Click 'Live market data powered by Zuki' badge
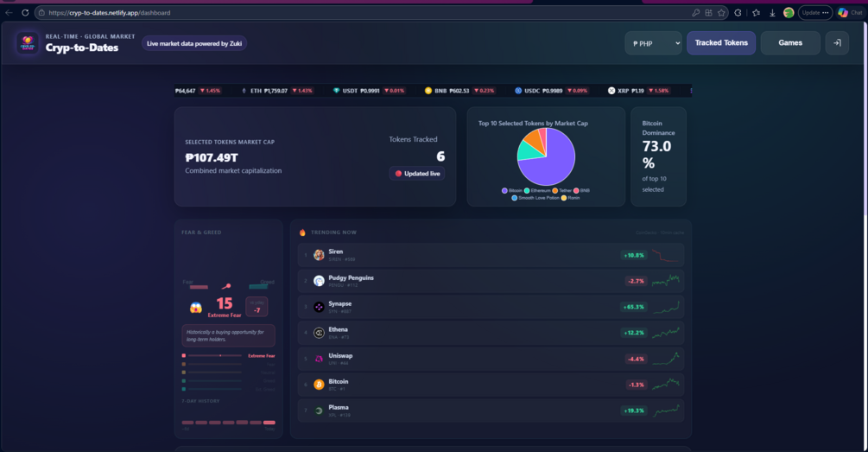This screenshot has width=868, height=452. coord(194,43)
